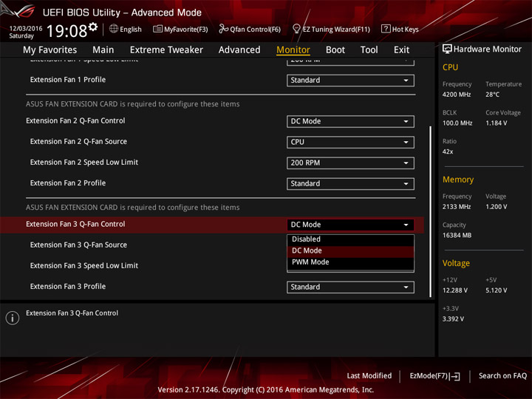The width and height of the screenshot is (532, 399).
Task: Select Extension Fan 1 Profile label
Action: [x=68, y=80]
